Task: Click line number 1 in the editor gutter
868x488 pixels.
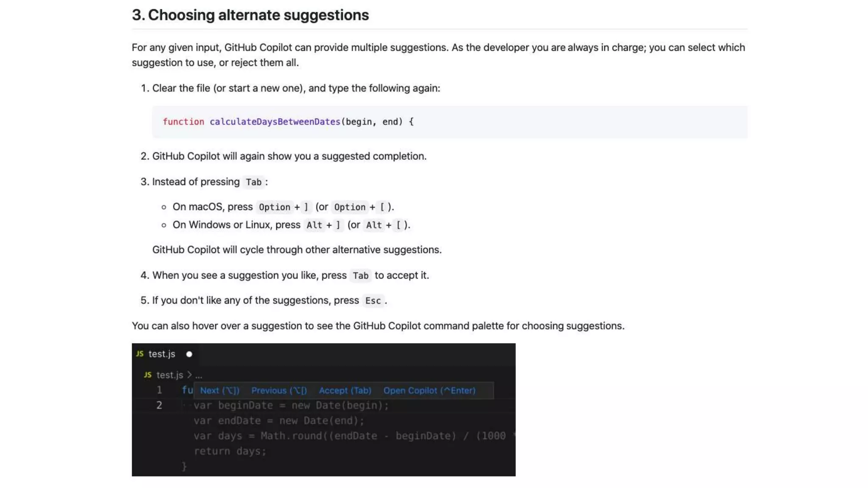Action: pyautogui.click(x=159, y=390)
